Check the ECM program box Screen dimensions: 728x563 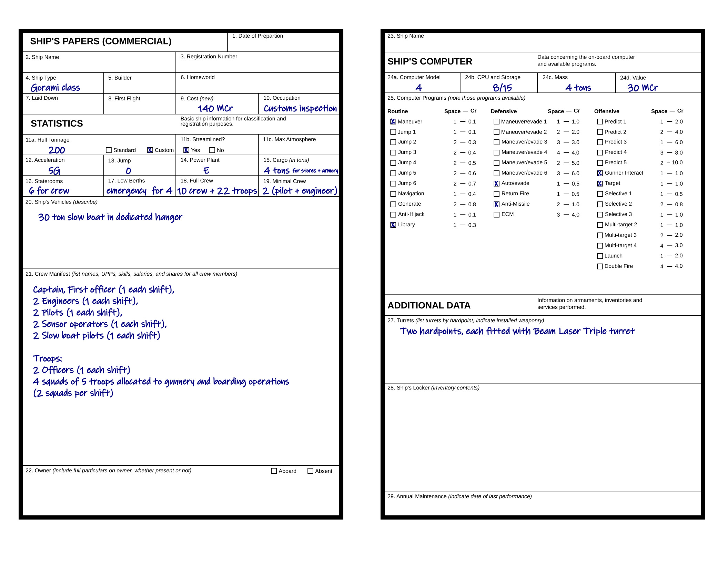pos(496,215)
